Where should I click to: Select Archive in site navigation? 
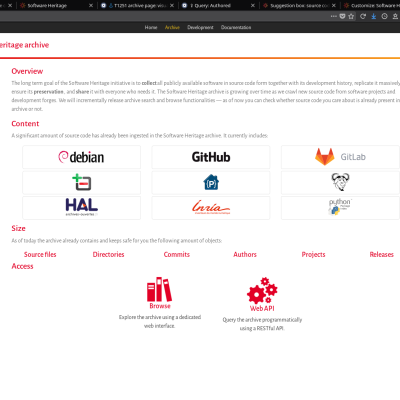[172, 27]
